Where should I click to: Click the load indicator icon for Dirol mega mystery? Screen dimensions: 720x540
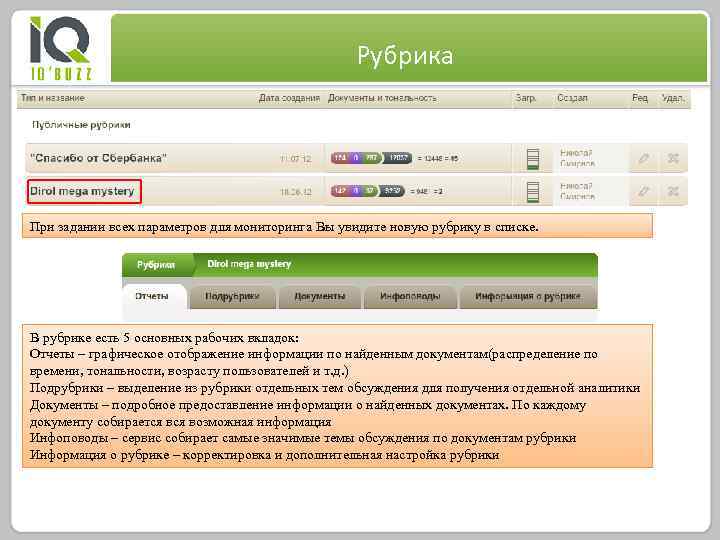tap(533, 192)
